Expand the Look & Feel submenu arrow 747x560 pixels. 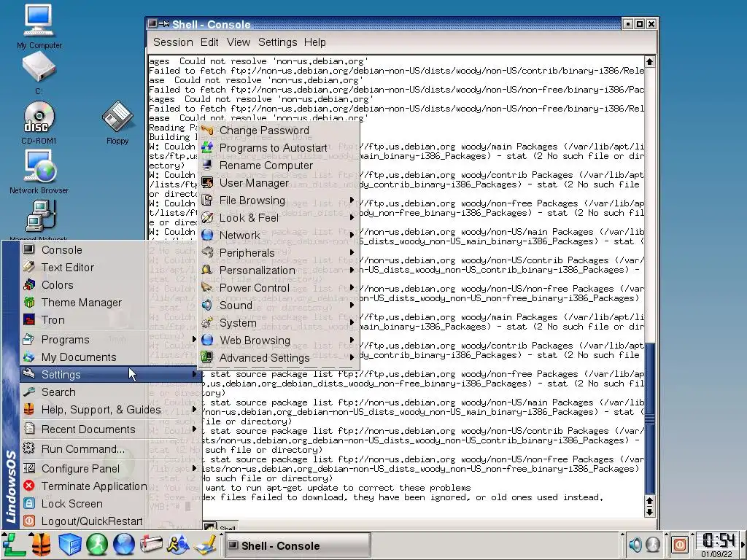pos(352,217)
